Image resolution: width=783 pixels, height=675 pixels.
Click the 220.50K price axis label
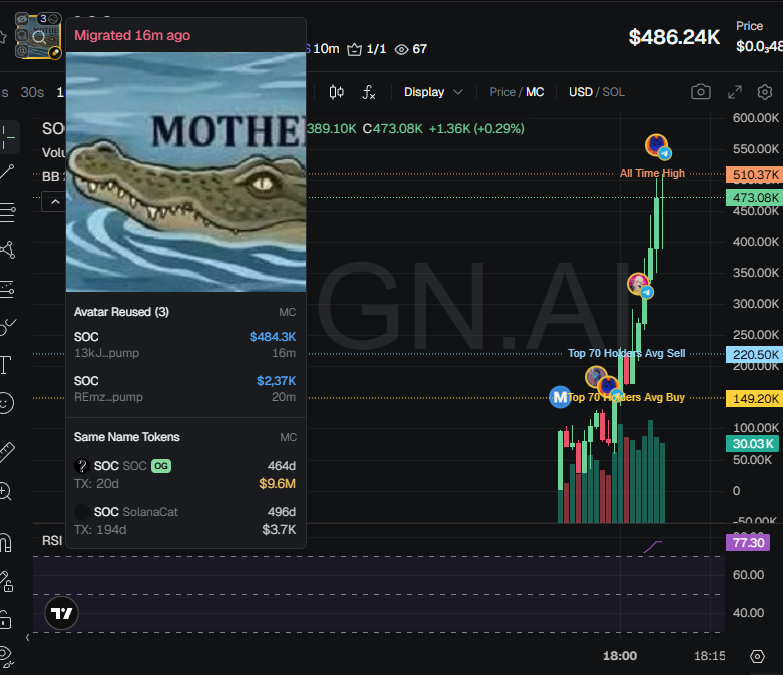754,354
